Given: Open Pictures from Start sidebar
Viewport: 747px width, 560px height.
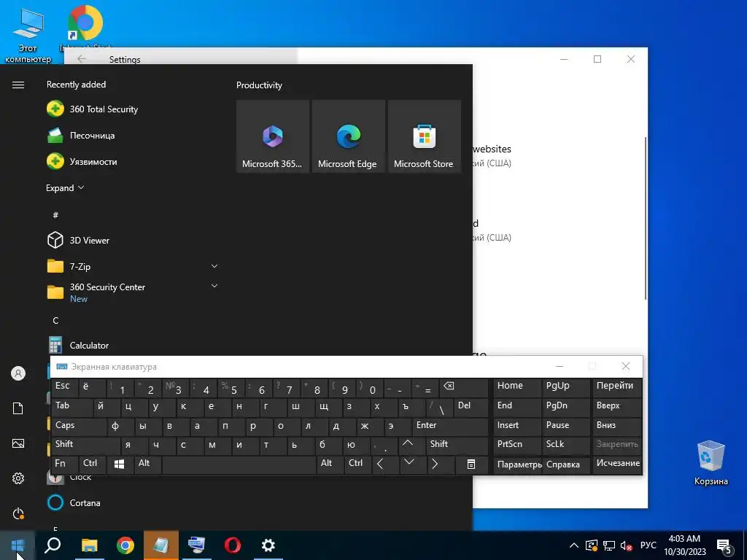Looking at the screenshot, I should tap(18, 443).
